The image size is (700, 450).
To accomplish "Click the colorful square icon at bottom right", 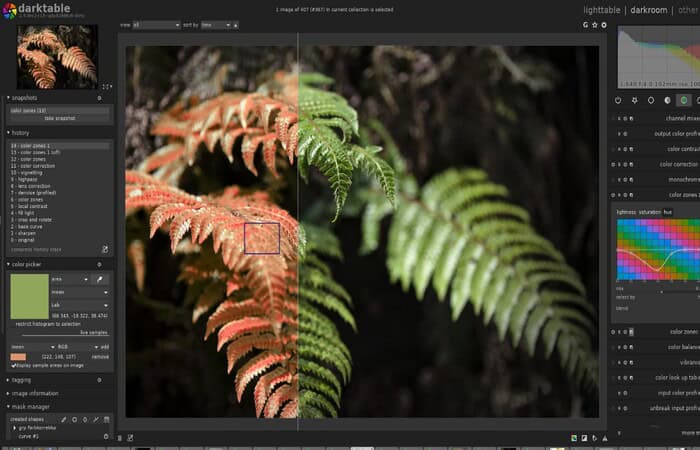I will 574,438.
